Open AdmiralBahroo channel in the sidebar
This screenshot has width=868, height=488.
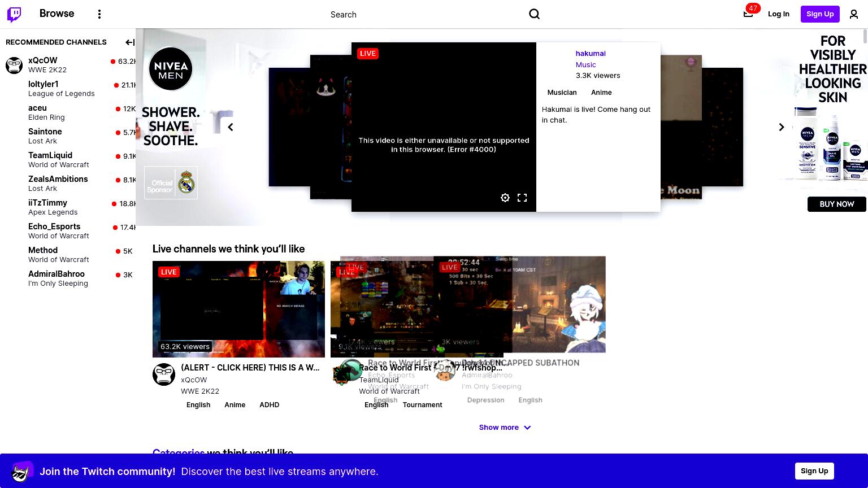pos(68,278)
